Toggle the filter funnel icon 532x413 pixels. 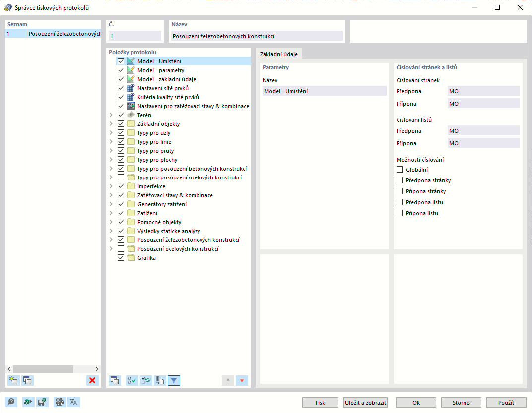click(x=174, y=380)
